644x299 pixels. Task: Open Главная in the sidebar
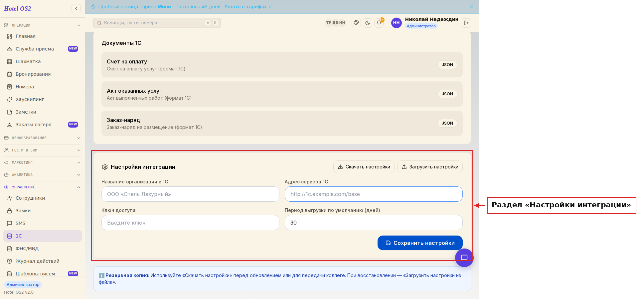tap(42, 36)
